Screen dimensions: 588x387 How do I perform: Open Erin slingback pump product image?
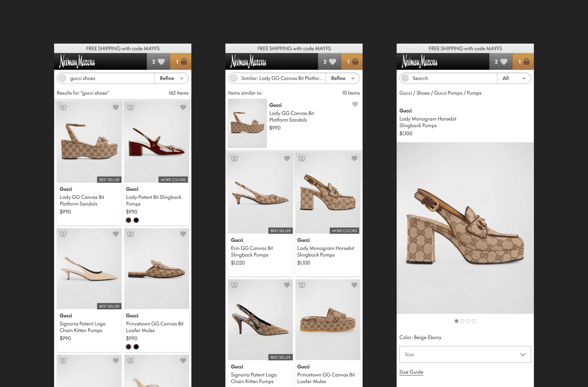(260, 193)
